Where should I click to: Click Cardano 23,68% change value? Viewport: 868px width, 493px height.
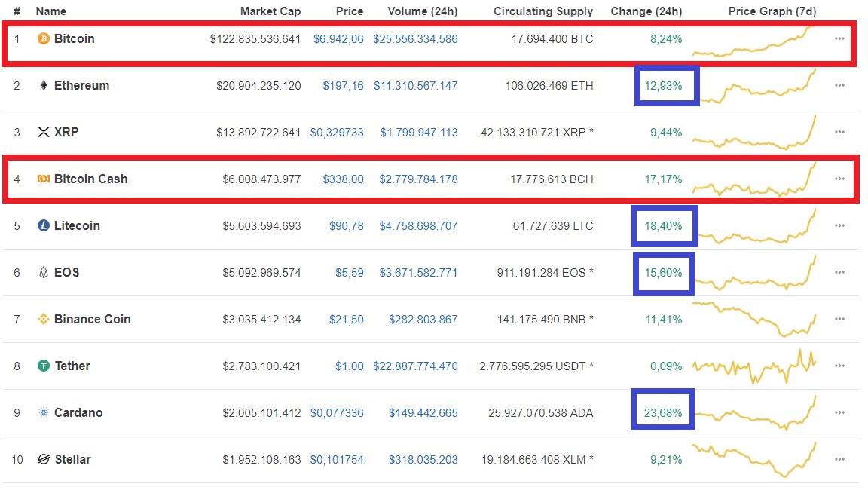pos(662,412)
